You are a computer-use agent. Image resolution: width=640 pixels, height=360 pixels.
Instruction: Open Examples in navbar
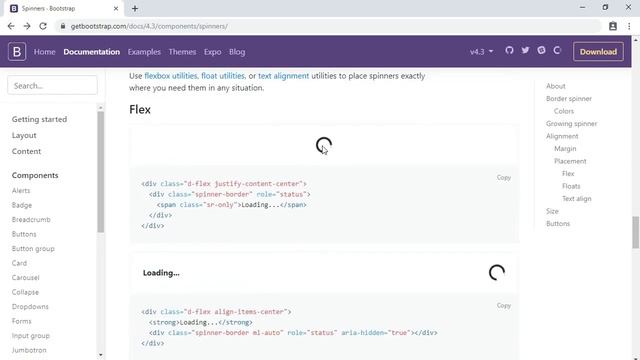[144, 52]
